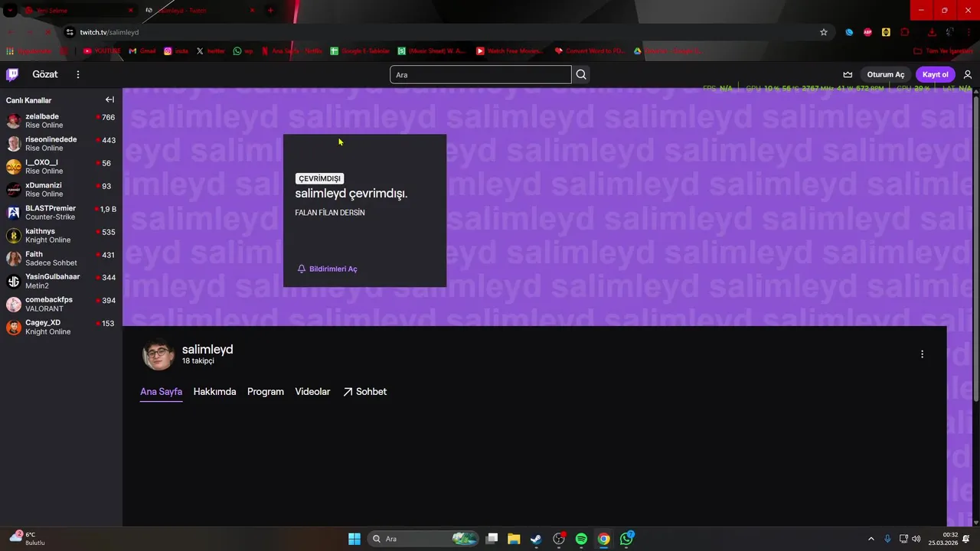This screenshot has width=980, height=551.
Task: Open the Prime loot crown icon
Action: click(x=848, y=74)
